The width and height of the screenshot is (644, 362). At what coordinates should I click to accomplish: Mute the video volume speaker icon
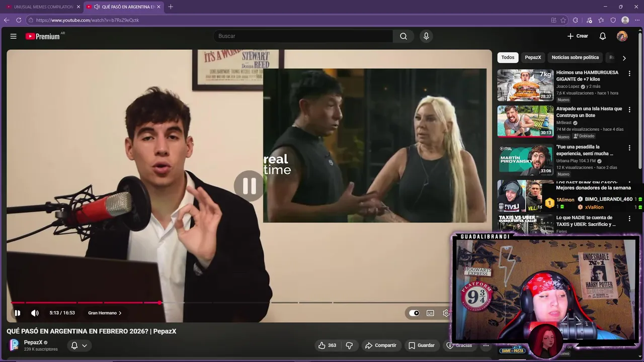pyautogui.click(x=35, y=313)
